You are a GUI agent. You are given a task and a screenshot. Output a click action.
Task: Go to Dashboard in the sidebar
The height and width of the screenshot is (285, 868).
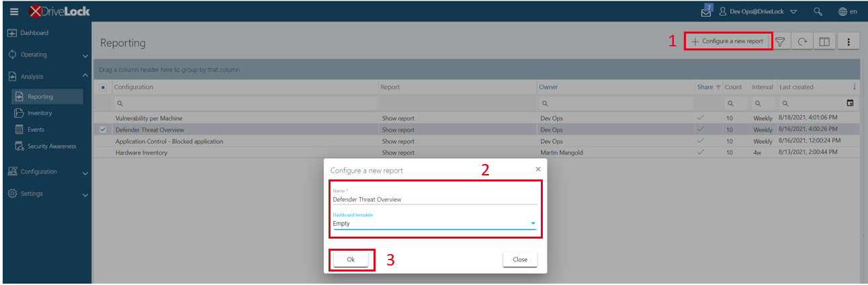point(34,33)
